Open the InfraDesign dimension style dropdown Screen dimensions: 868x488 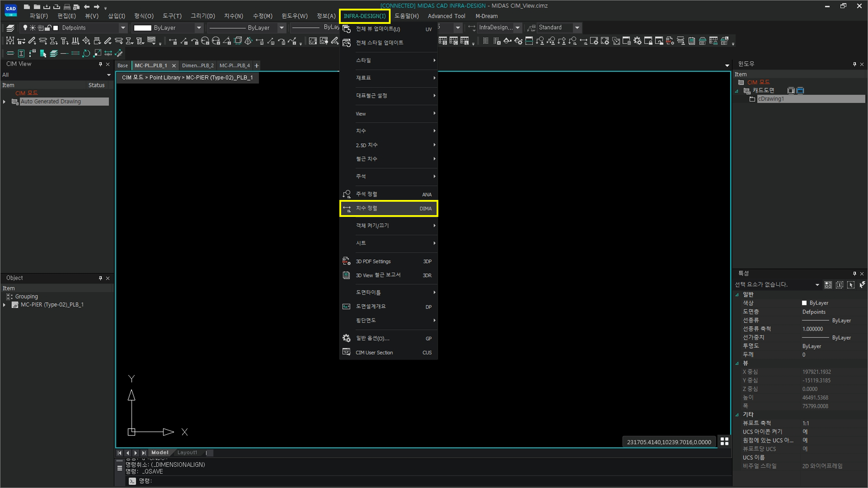click(517, 28)
